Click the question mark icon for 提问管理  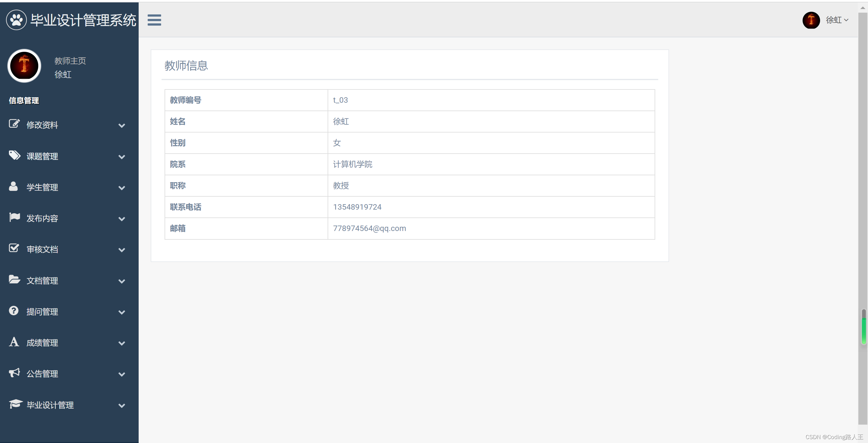coord(14,310)
